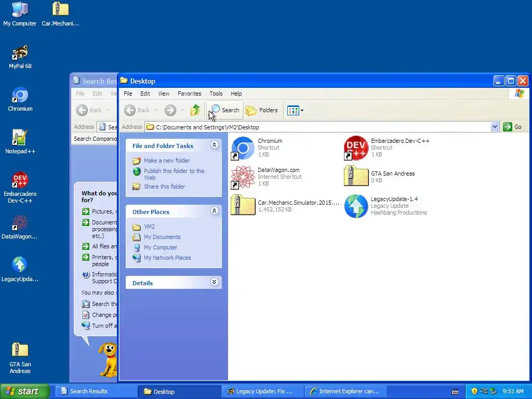Open Tools menu
The width and height of the screenshot is (532, 399).
click(216, 94)
